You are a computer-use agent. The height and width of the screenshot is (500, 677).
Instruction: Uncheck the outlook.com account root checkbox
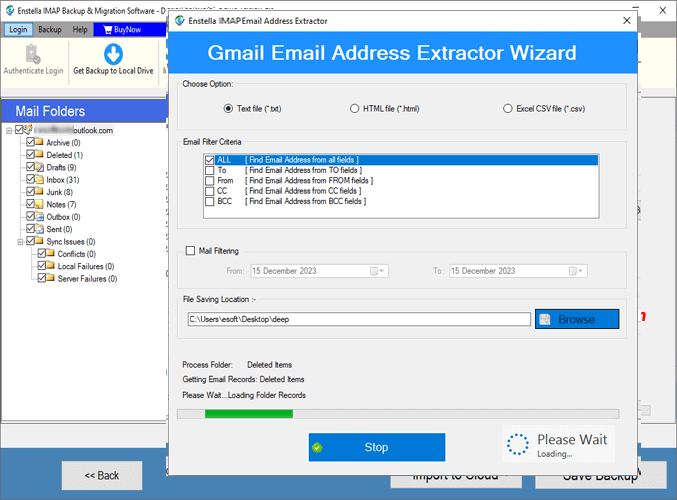19,130
